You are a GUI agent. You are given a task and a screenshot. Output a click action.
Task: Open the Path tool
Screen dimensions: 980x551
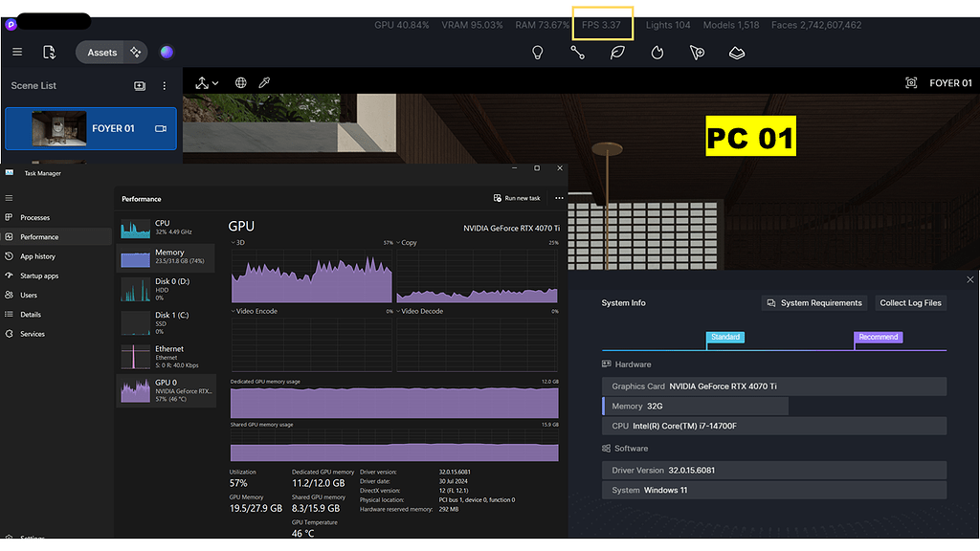tap(577, 53)
